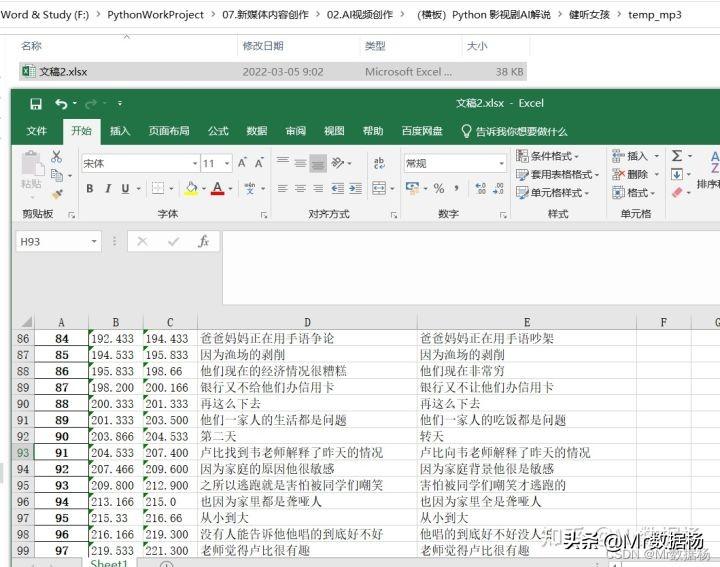Apply comma thousands separator style
The image size is (720, 567).
pyautogui.click(x=456, y=188)
